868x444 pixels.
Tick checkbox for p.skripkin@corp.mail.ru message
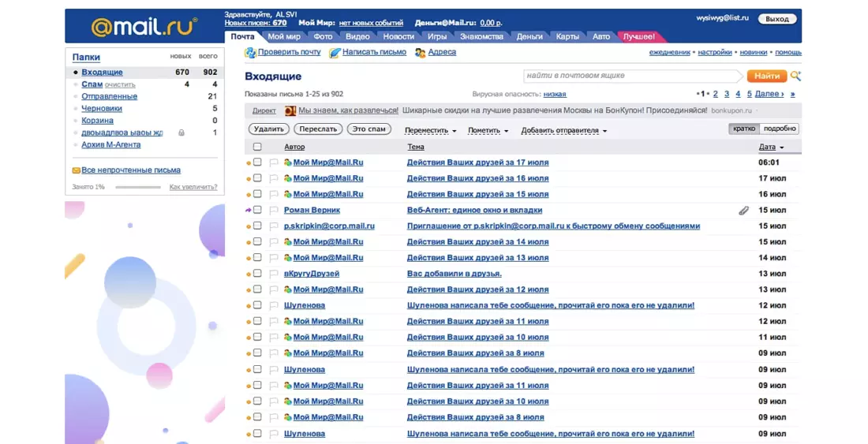pos(257,226)
